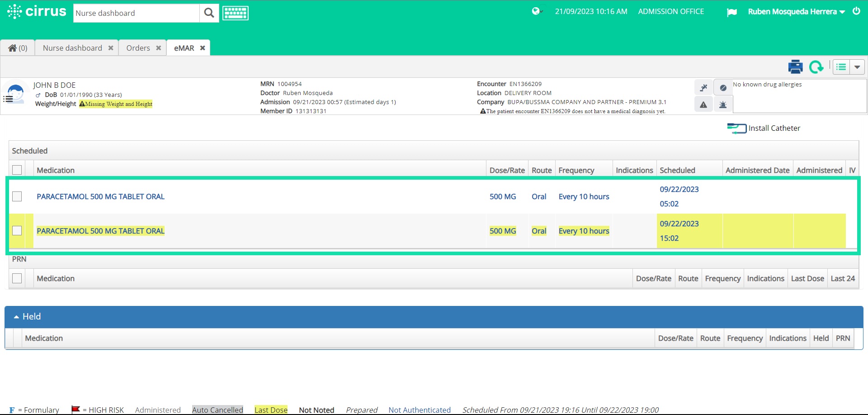Switch to the Orders tab
The width and height of the screenshot is (868, 415).
[138, 48]
